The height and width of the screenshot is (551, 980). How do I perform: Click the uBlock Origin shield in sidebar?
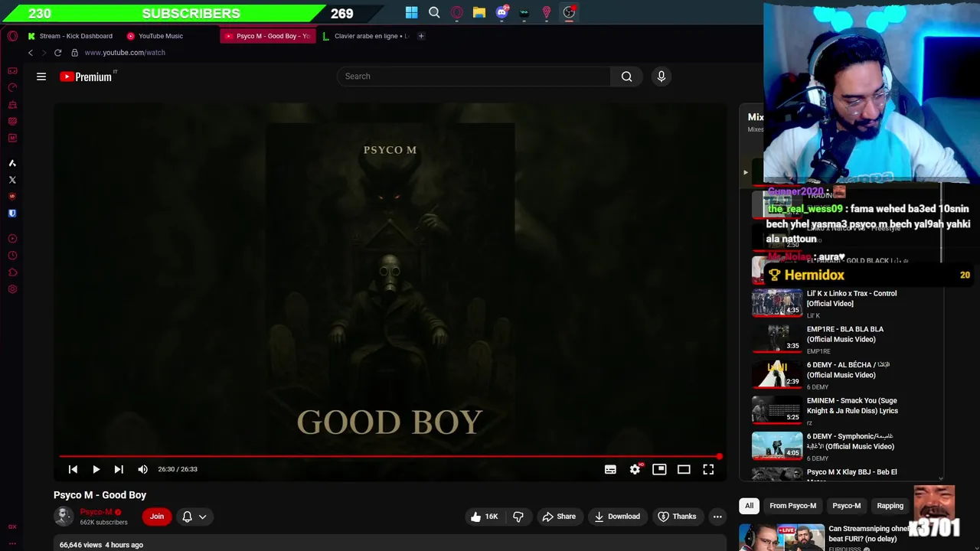click(x=12, y=197)
